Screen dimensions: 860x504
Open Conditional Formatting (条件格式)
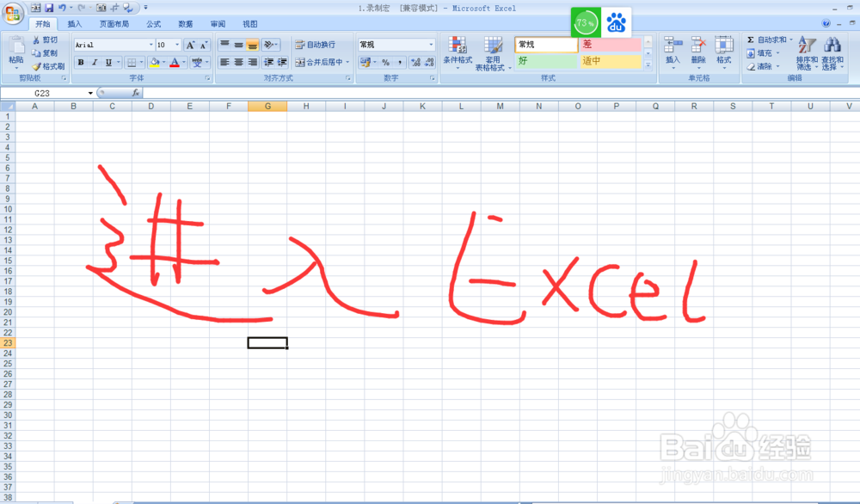(x=458, y=52)
